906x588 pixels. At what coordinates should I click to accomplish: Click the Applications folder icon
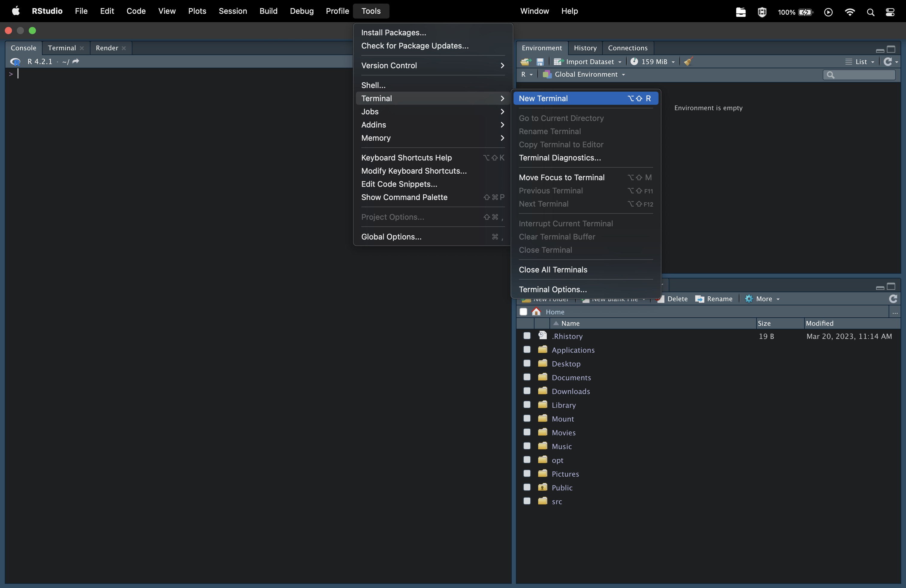coord(543,349)
